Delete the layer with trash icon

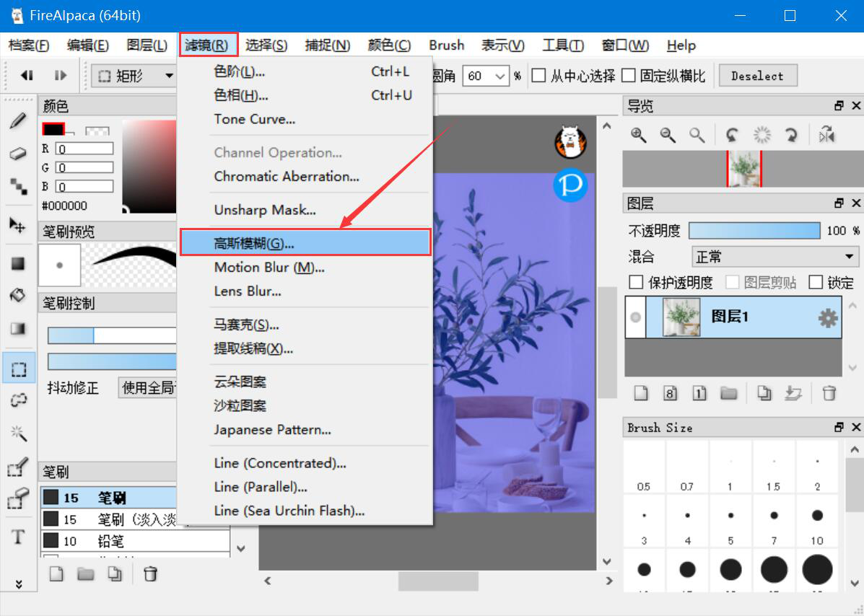(x=829, y=393)
